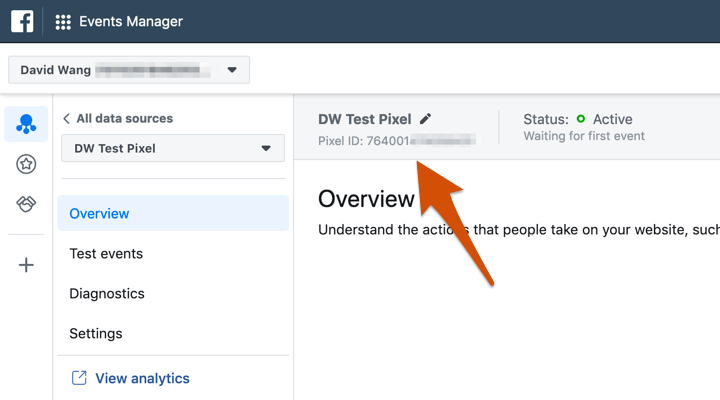The height and width of the screenshot is (400, 720).
Task: Click the Events Manager title
Action: [x=131, y=22]
